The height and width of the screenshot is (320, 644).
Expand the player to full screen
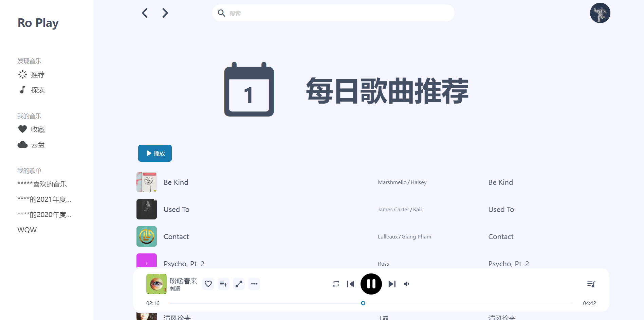click(x=239, y=284)
